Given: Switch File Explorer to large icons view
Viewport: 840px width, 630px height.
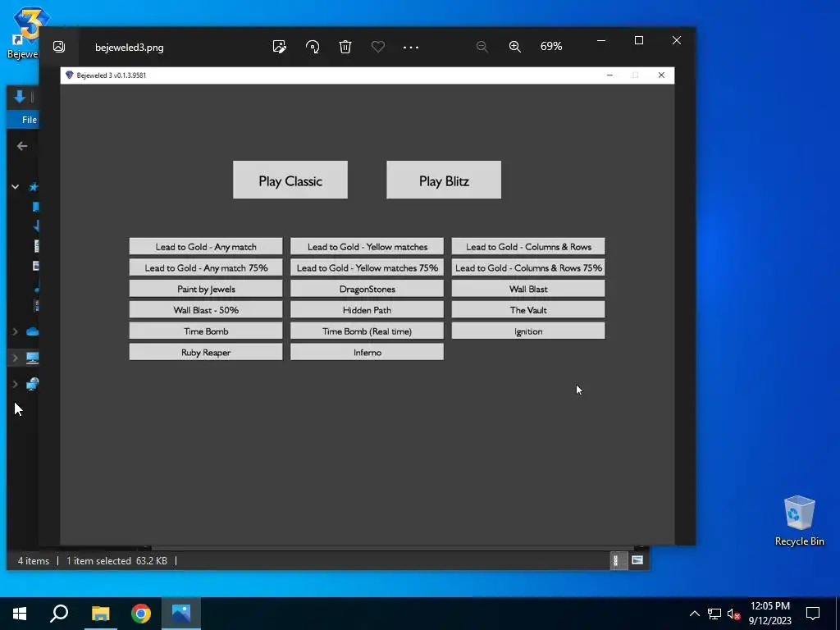Looking at the screenshot, I should (x=637, y=560).
